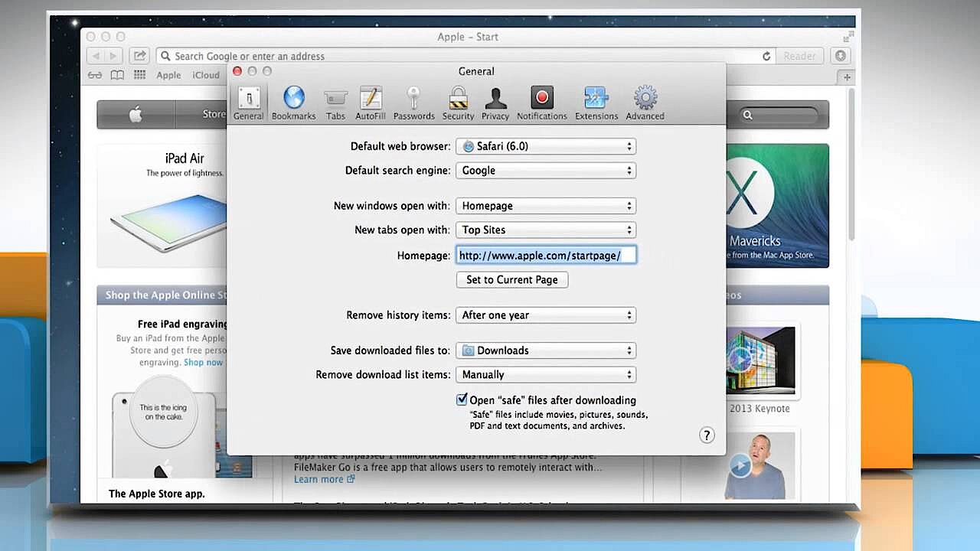Image resolution: width=980 pixels, height=551 pixels.
Task: Play the video with the man in grey shirt
Action: [x=761, y=465]
